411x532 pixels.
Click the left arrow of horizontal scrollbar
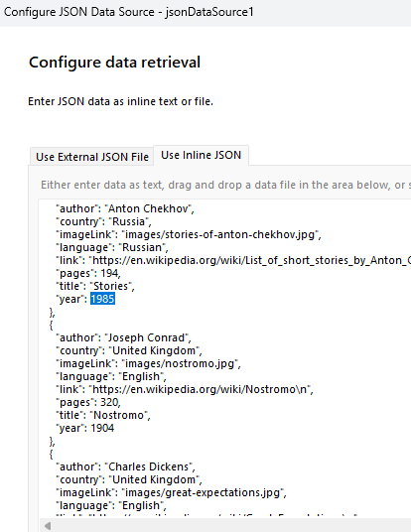48,526
